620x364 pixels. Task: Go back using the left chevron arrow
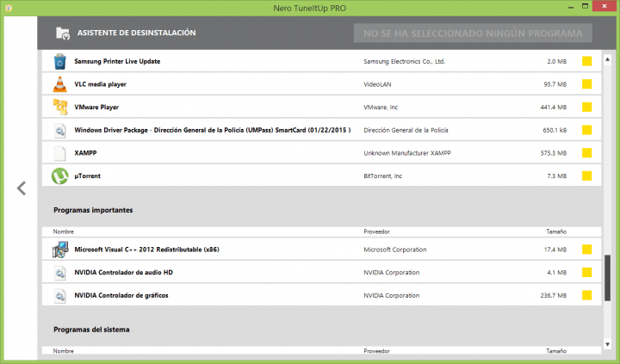click(x=22, y=188)
